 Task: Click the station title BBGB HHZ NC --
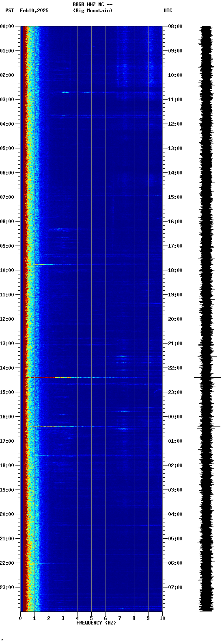(93, 4)
